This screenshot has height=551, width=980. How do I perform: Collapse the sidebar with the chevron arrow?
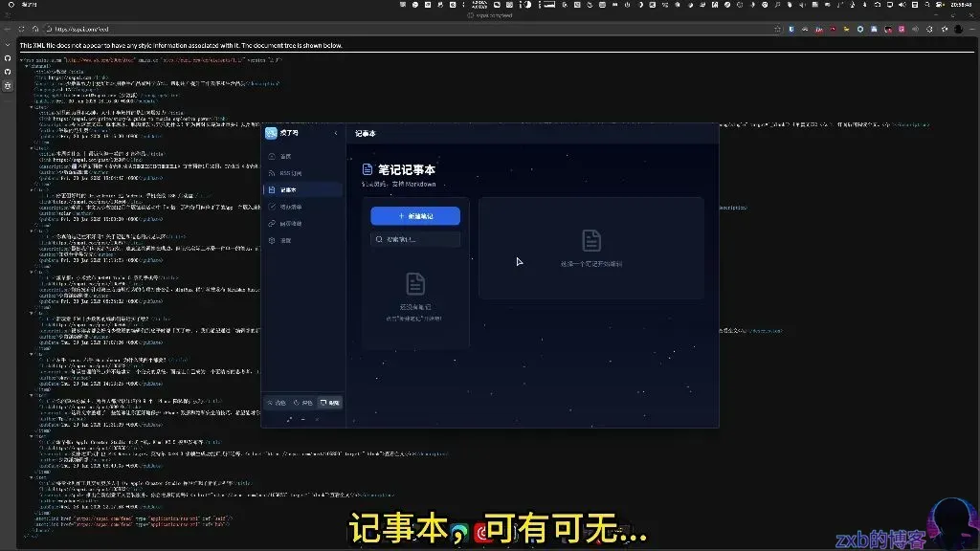[336, 133]
